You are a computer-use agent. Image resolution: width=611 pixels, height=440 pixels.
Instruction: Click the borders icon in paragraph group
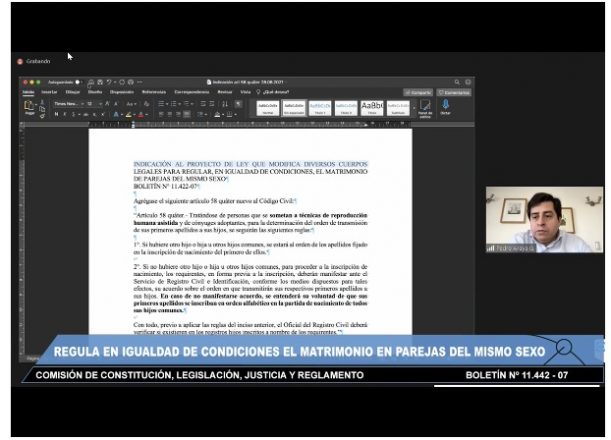tap(230, 114)
